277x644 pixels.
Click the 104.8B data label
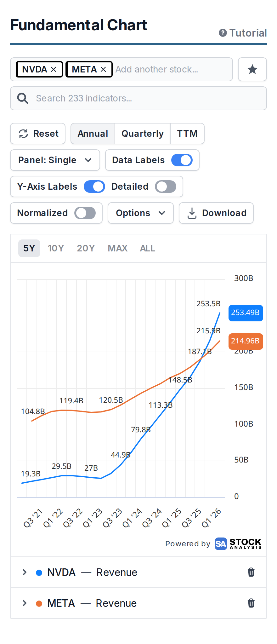click(33, 411)
